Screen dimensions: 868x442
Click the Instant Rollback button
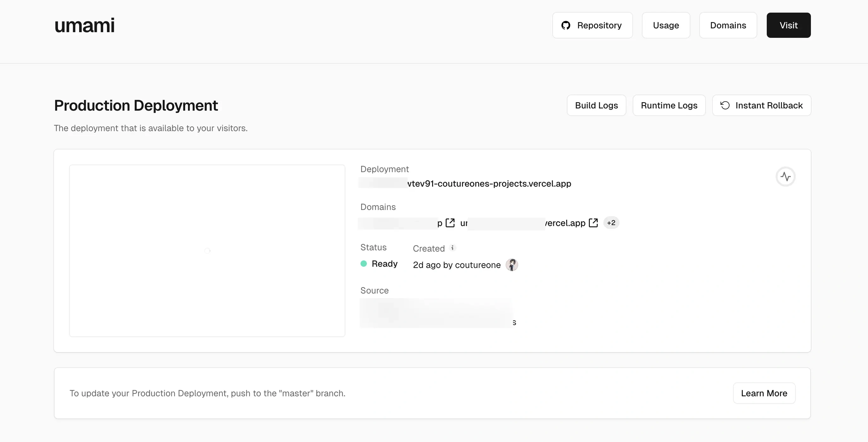coord(761,105)
